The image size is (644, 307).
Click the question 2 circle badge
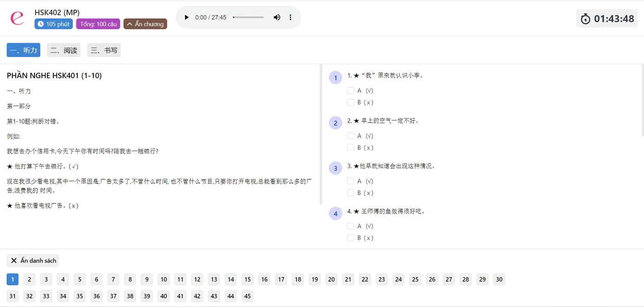[x=335, y=123]
